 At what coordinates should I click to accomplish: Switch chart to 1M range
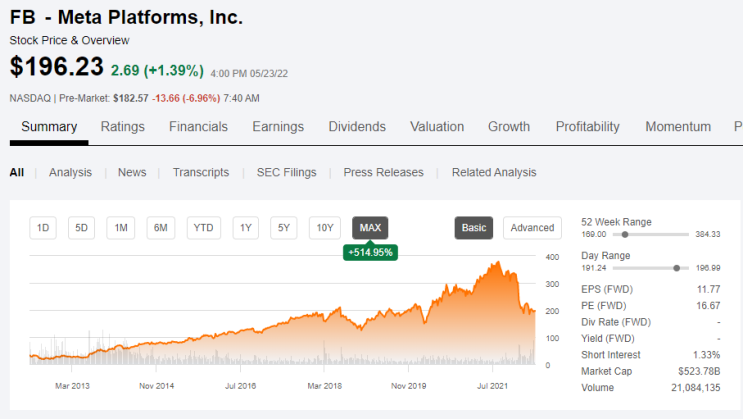[121, 228]
